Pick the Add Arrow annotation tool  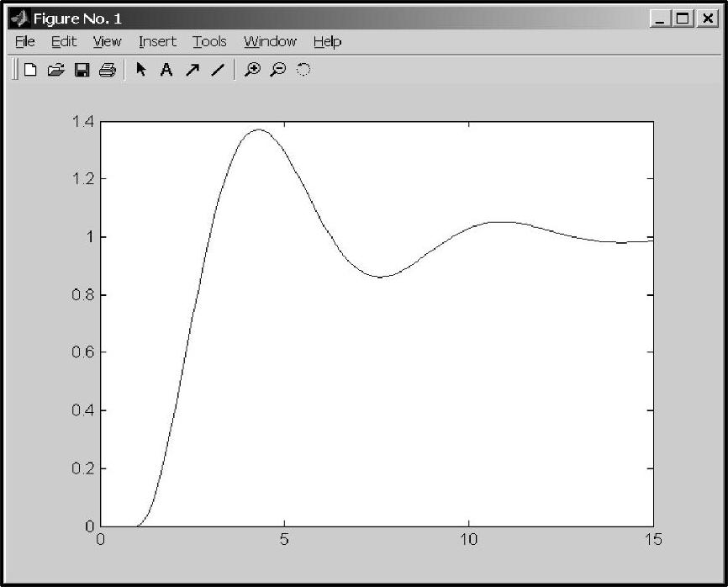193,70
